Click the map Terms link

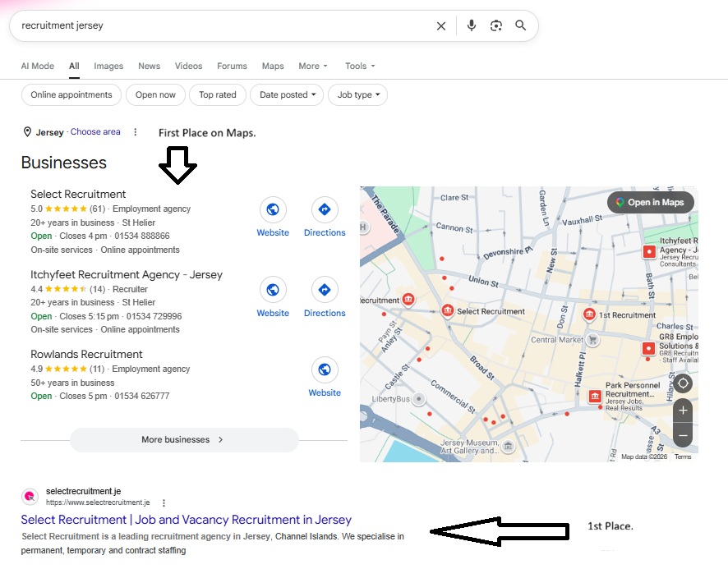(683, 457)
